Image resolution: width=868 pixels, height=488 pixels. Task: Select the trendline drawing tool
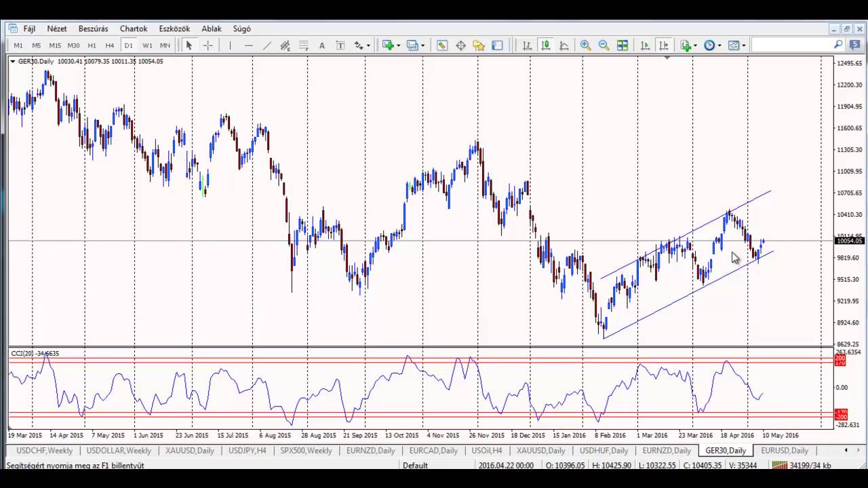point(267,45)
